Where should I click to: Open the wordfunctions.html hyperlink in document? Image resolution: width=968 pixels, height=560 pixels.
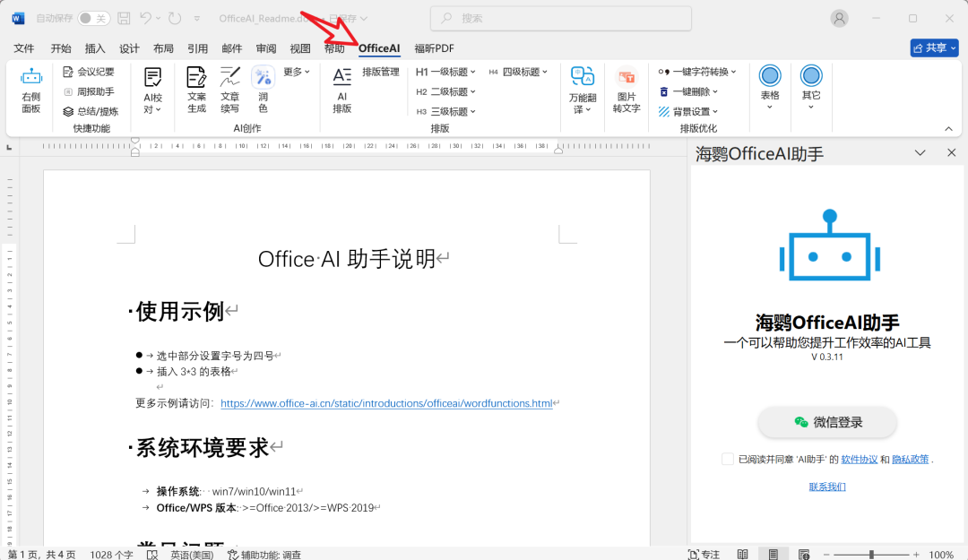(386, 403)
